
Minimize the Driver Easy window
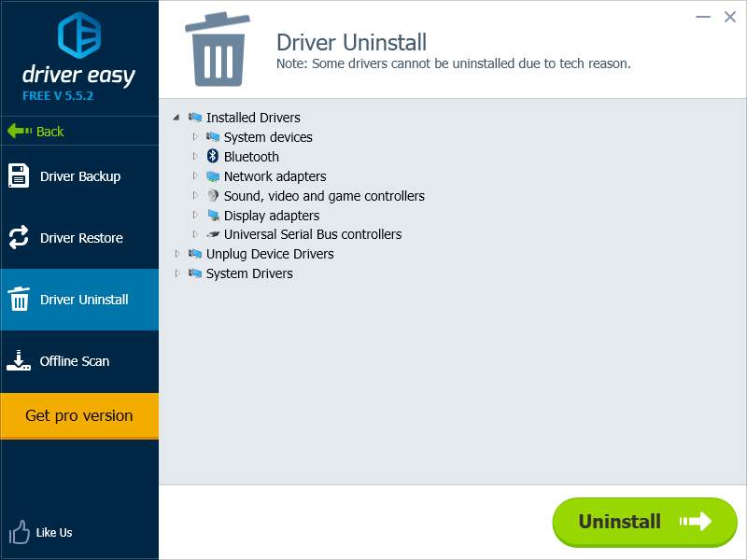tap(703, 17)
